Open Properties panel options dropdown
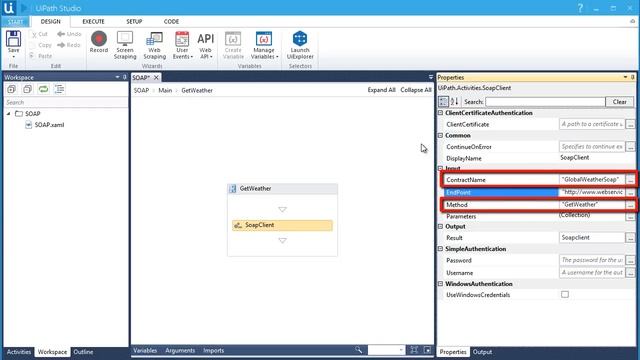The width and height of the screenshot is (640, 360). pos(625,77)
